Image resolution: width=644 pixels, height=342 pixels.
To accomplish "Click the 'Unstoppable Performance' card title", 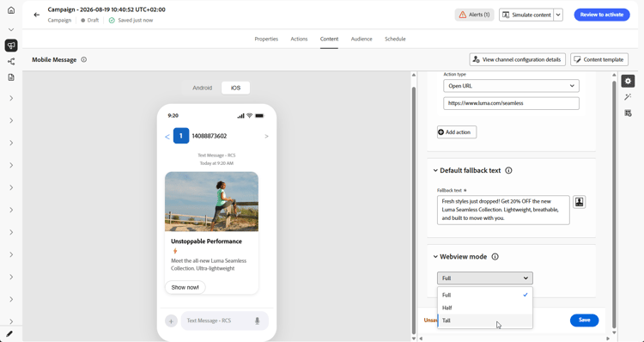I will 206,241.
